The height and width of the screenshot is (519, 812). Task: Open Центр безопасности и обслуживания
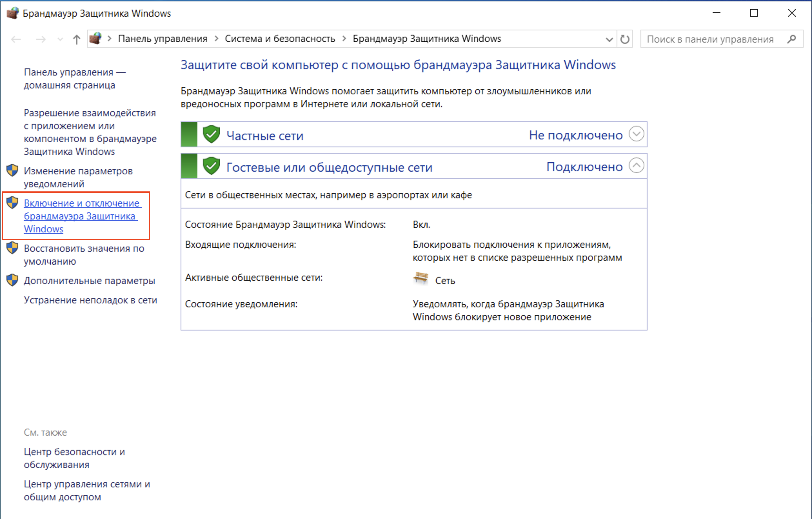(x=74, y=458)
